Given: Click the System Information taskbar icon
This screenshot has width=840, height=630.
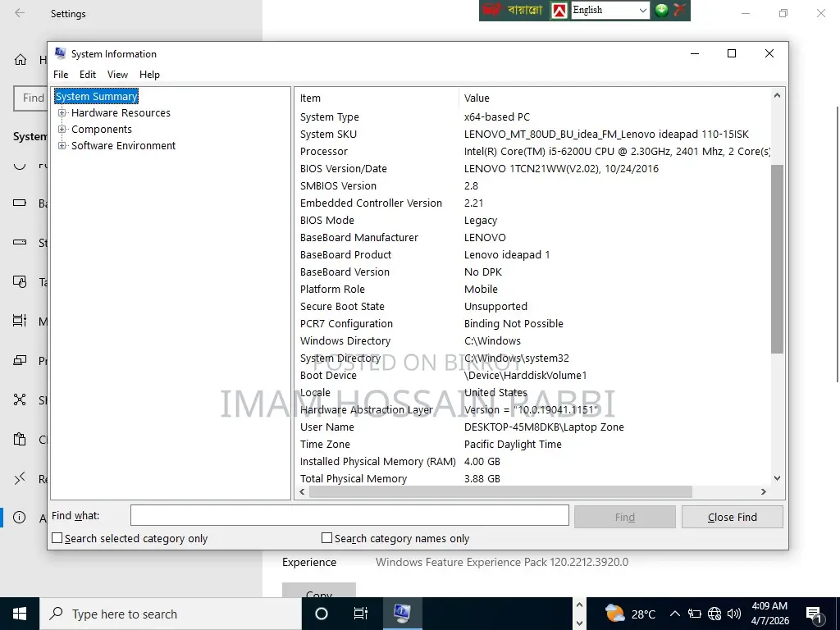Looking at the screenshot, I should 402,614.
